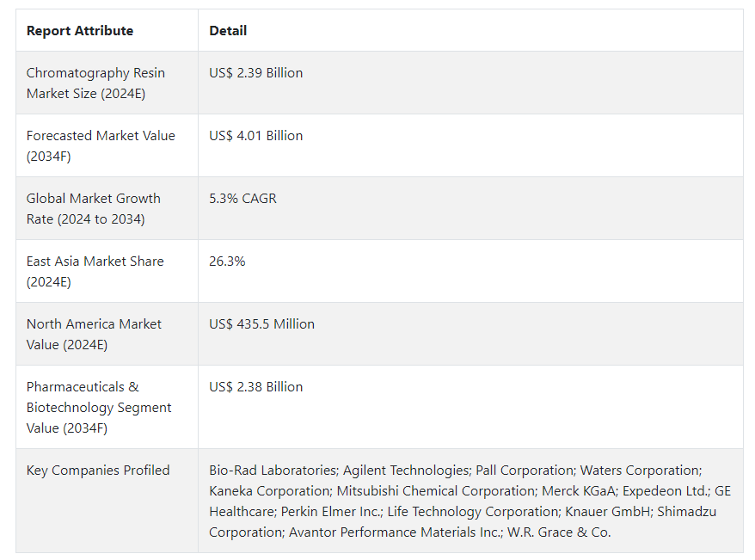
Task: Click the 'Detail' column header
Action: click(x=228, y=31)
